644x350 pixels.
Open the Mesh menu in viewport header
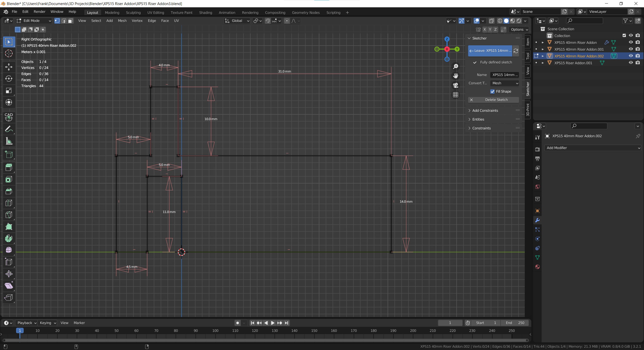point(122,21)
